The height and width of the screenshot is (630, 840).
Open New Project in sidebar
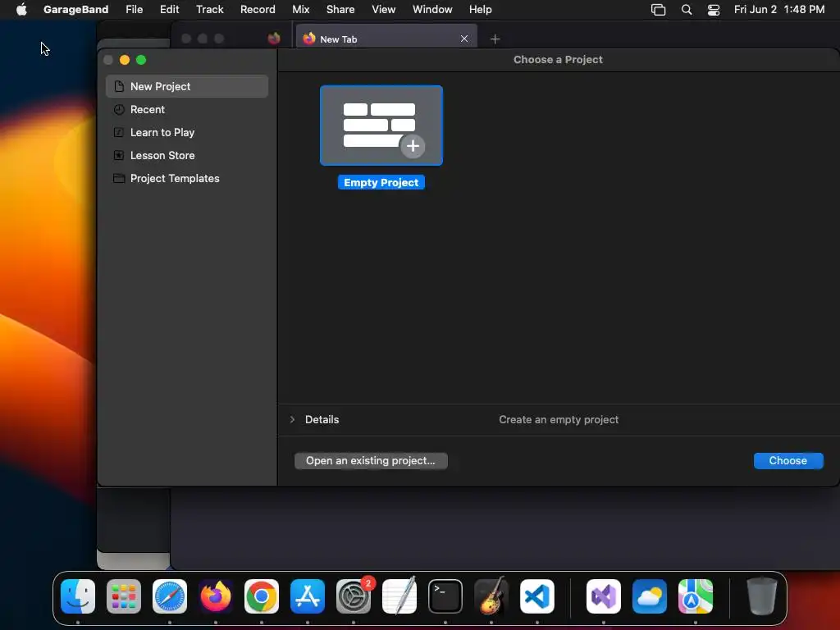tap(187, 86)
